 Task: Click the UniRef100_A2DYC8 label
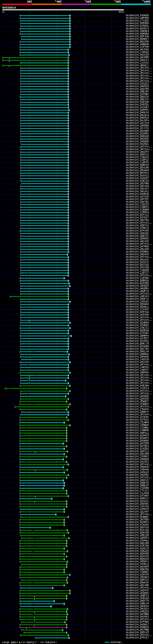[137, 590]
